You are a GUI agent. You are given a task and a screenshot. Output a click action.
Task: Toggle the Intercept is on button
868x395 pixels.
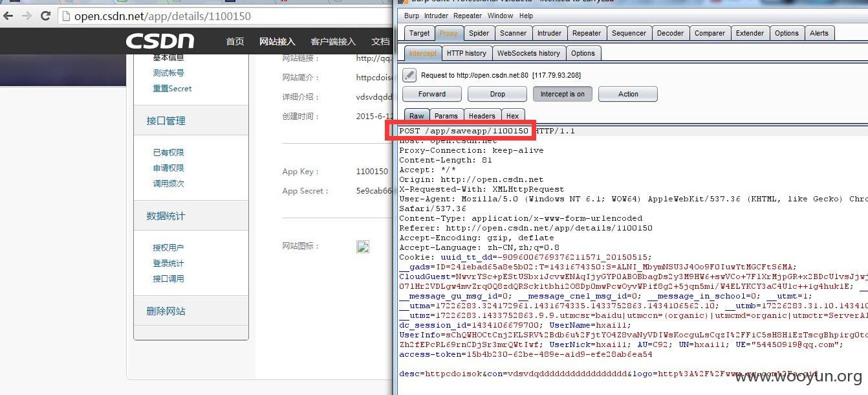562,94
